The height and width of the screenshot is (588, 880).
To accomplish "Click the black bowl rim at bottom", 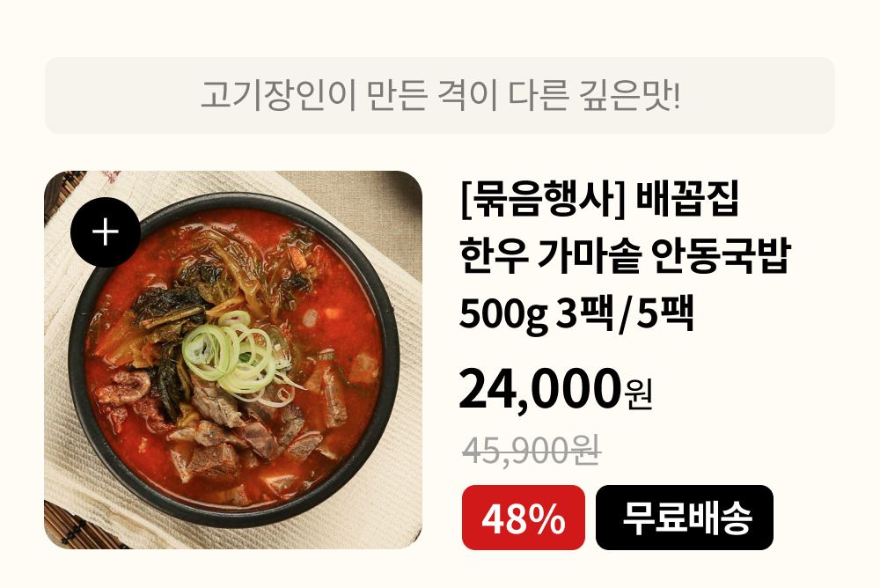I will point(236,514).
